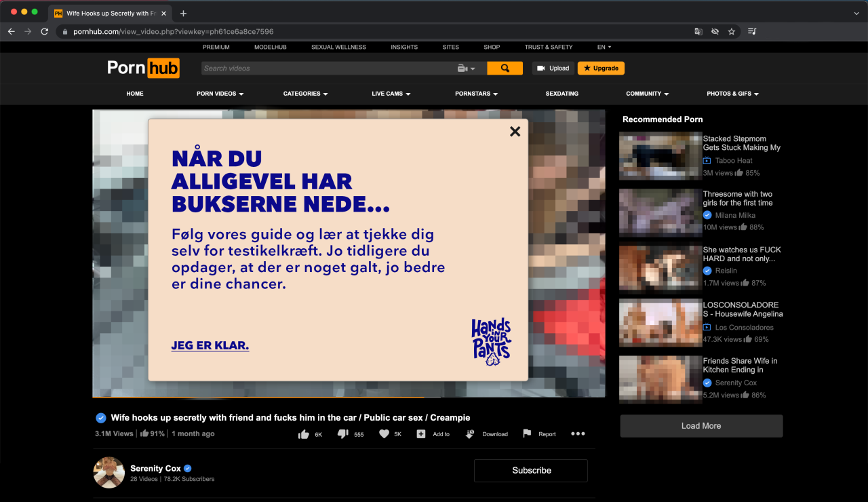Click the recommended thumbnail beside Los Consoladores
The image size is (868, 502).
pyautogui.click(x=660, y=323)
